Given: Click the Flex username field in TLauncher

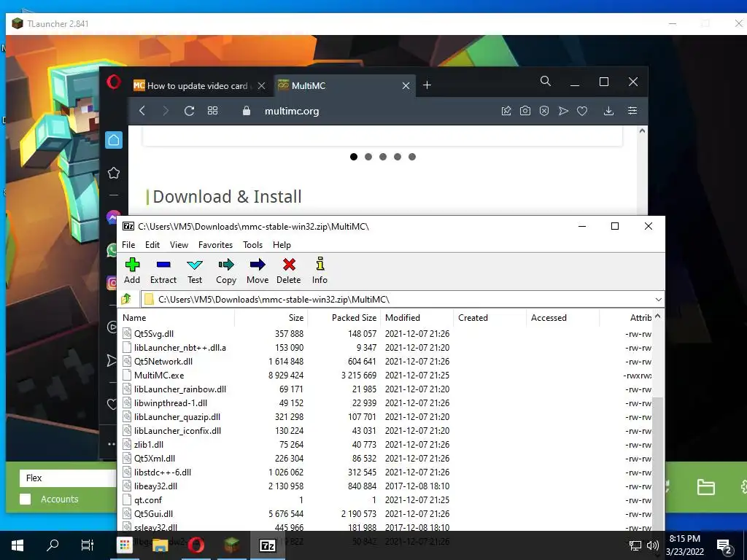Looking at the screenshot, I should pos(68,478).
